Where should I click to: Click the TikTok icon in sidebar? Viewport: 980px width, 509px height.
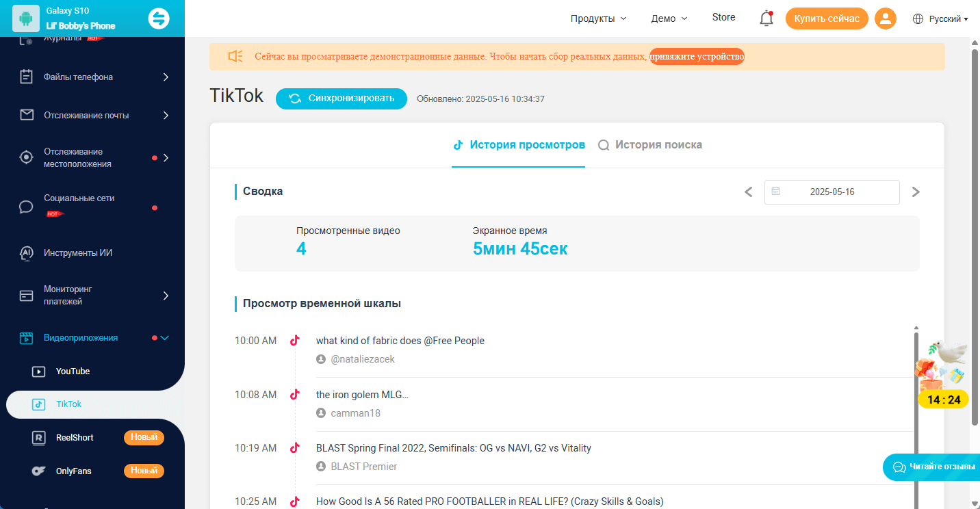coord(39,404)
